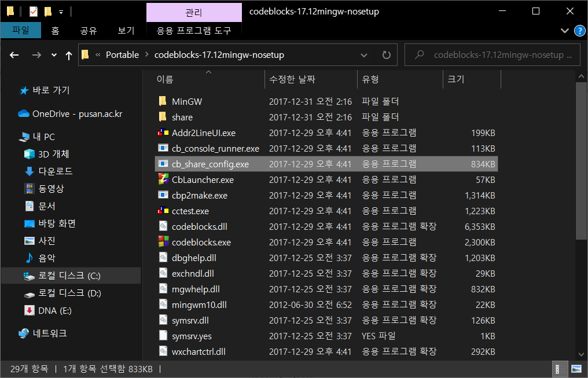Click the file list vertical scrollbar
Viewport: 588px width, 378px height.
581,160
